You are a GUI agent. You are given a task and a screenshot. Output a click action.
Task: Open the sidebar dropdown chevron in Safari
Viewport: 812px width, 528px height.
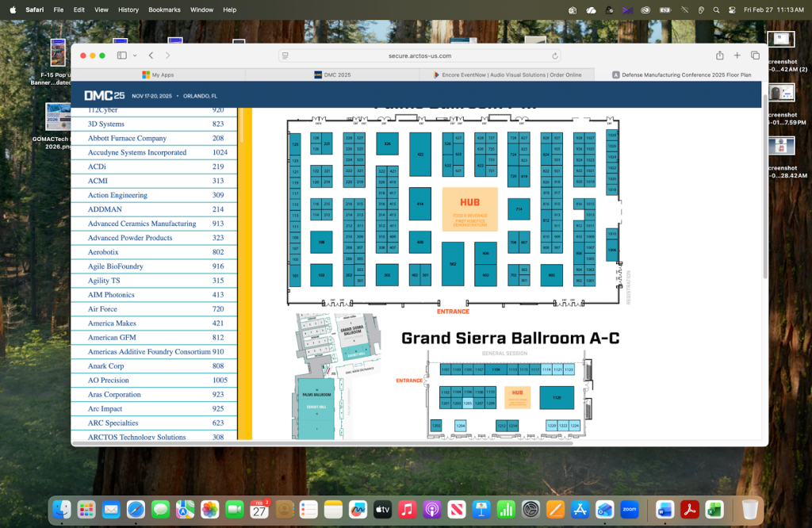pyautogui.click(x=135, y=55)
